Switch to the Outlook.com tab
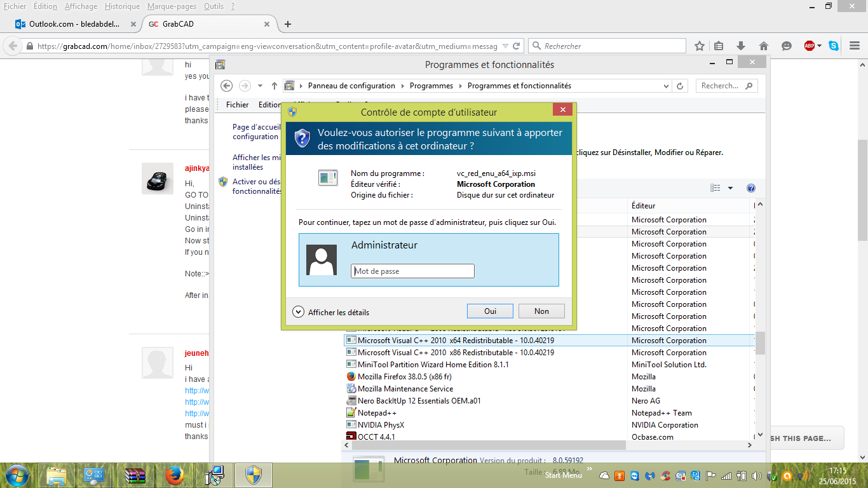868x488 pixels. 74,24
